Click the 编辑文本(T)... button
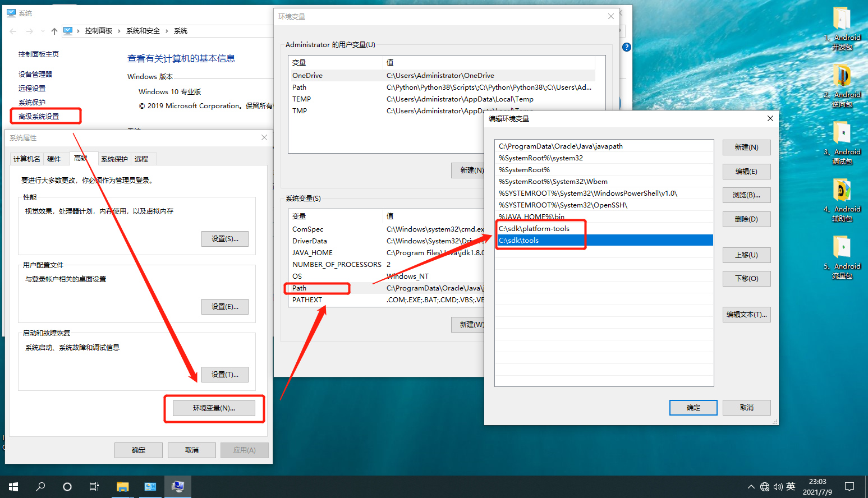 [x=746, y=315]
